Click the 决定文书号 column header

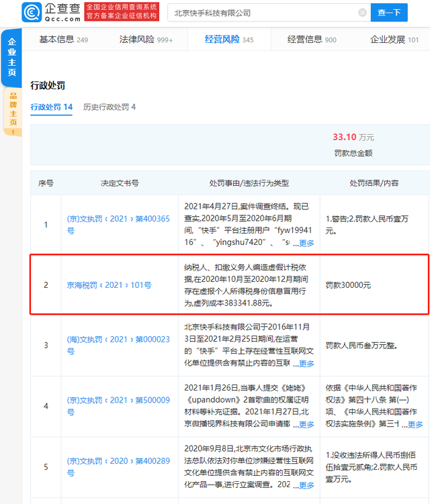coord(120,183)
